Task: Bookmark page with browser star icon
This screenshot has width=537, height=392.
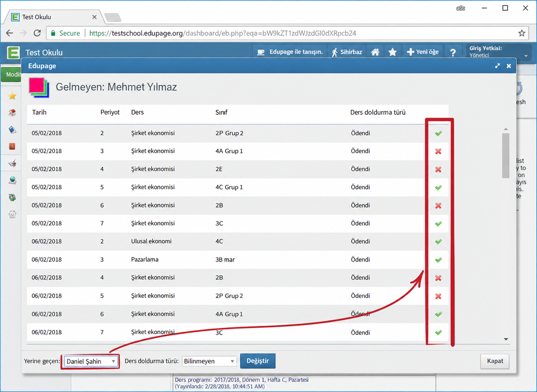Action: [521, 33]
